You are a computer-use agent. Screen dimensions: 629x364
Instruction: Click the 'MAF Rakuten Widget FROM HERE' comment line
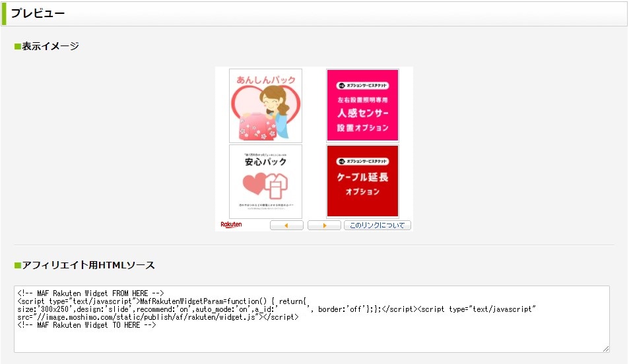tap(90, 293)
